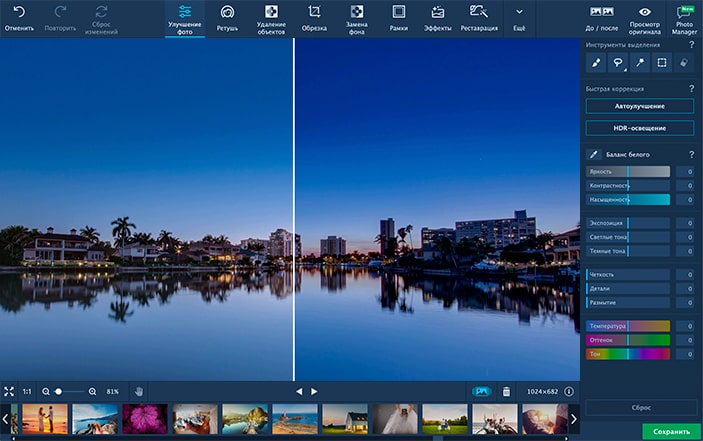The width and height of the screenshot is (703, 441).
Task: Open the Ретушь tab
Action: pyautogui.click(x=227, y=17)
